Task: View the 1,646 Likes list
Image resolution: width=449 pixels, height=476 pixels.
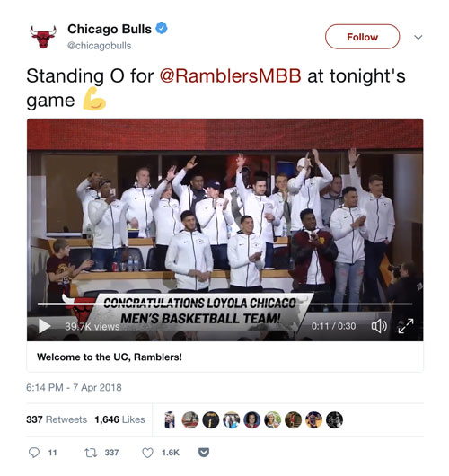Action: pyautogui.click(x=119, y=419)
